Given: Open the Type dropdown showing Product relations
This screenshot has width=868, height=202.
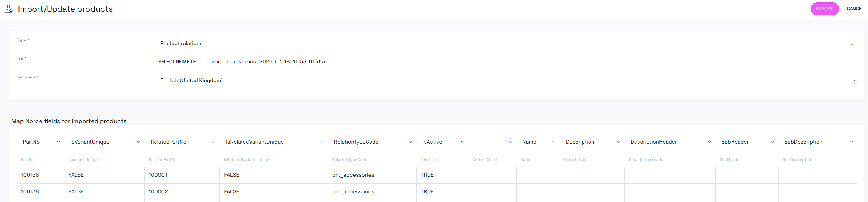Looking at the screenshot, I should (x=507, y=44).
